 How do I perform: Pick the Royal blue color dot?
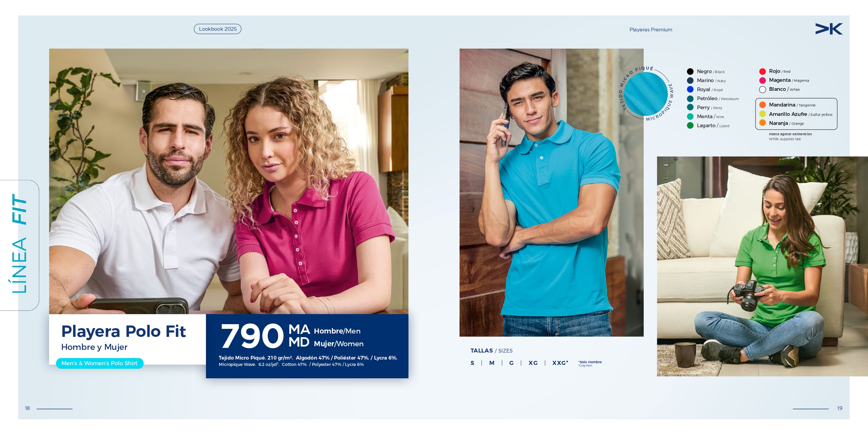pyautogui.click(x=690, y=89)
